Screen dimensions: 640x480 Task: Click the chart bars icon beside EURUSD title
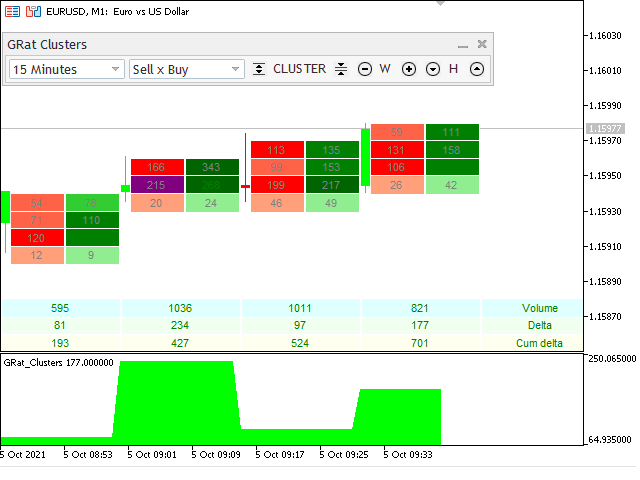(x=33, y=11)
